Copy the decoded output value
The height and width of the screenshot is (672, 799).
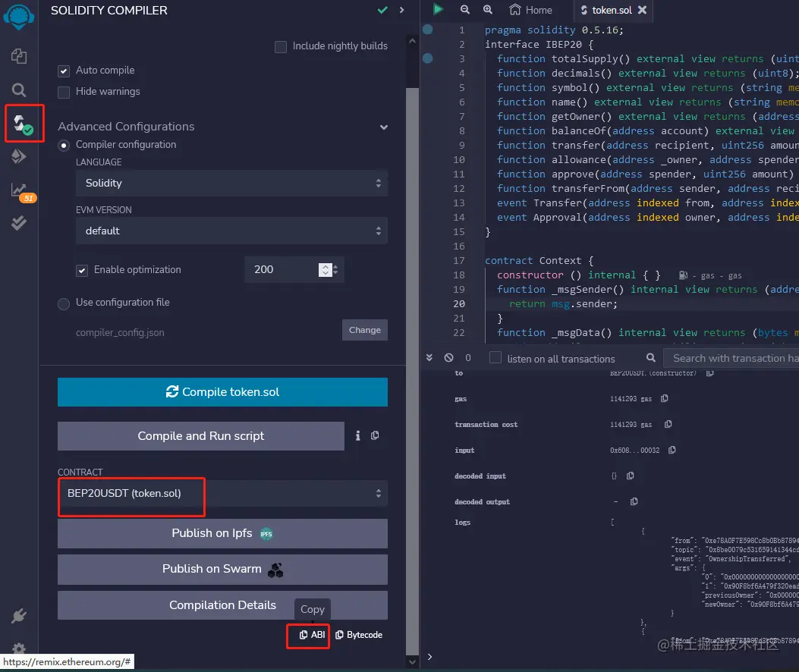(x=634, y=501)
